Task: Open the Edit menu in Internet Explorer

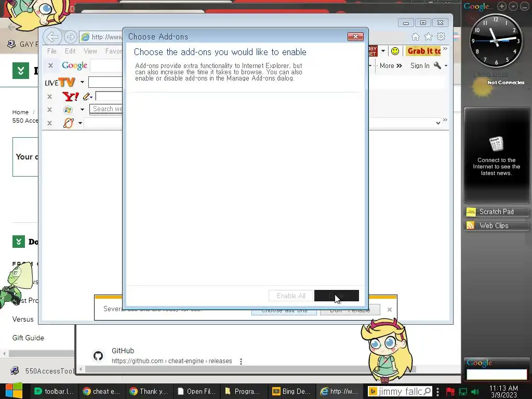Action: (x=70, y=51)
